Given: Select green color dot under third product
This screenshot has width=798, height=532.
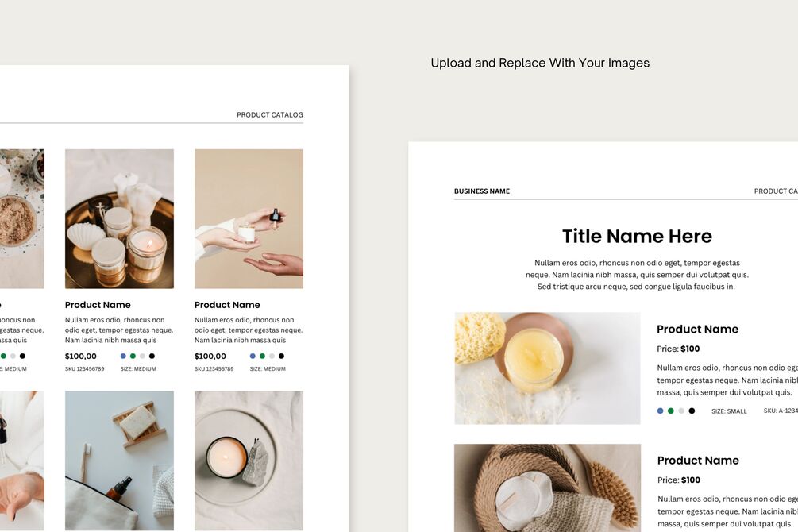Looking at the screenshot, I should 262,356.
